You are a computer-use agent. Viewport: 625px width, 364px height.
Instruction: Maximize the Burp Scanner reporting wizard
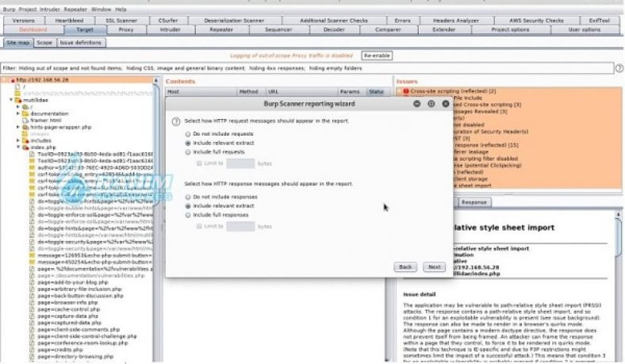tap(431, 104)
